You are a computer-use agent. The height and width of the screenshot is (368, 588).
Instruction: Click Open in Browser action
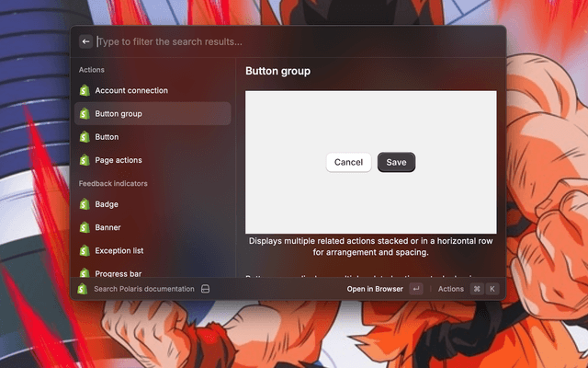coord(374,289)
